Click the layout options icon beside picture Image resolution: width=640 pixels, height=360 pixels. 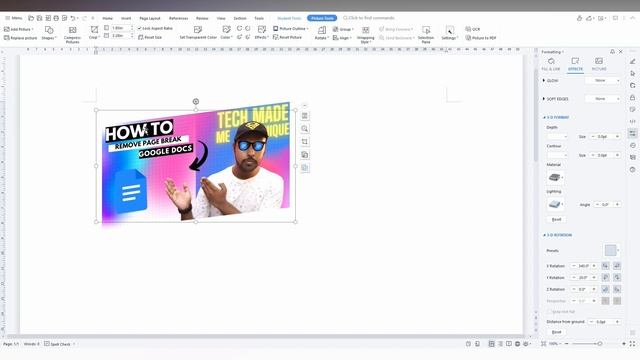tap(305, 116)
